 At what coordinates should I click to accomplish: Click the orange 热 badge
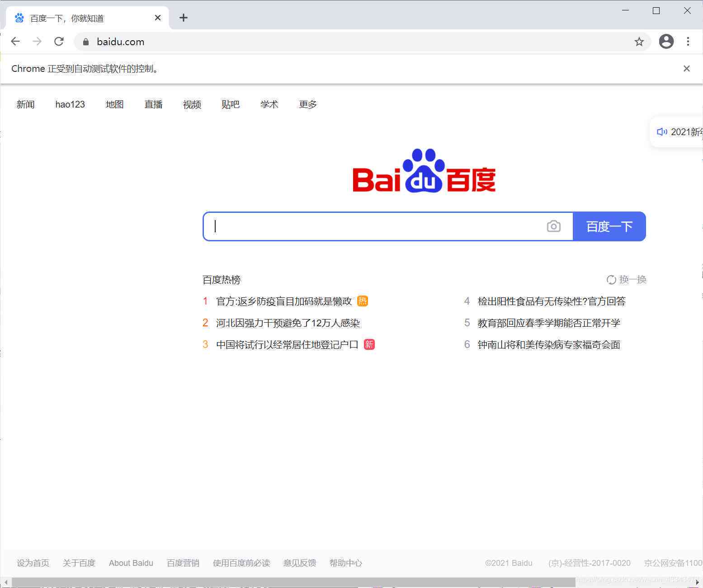363,301
